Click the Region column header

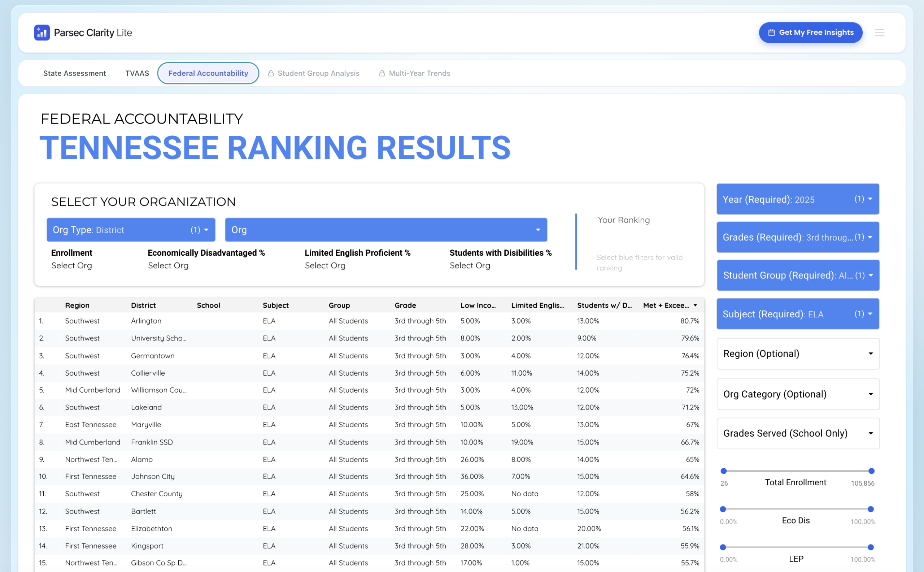click(x=77, y=305)
